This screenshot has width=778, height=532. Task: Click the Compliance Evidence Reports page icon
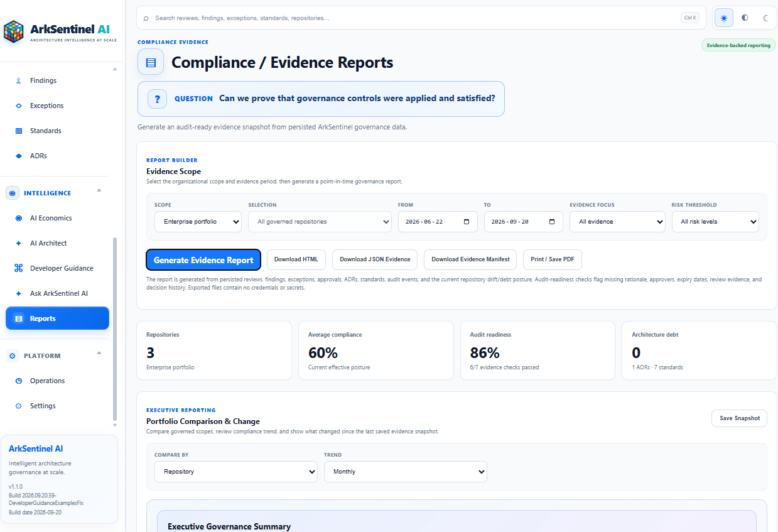[x=151, y=62]
